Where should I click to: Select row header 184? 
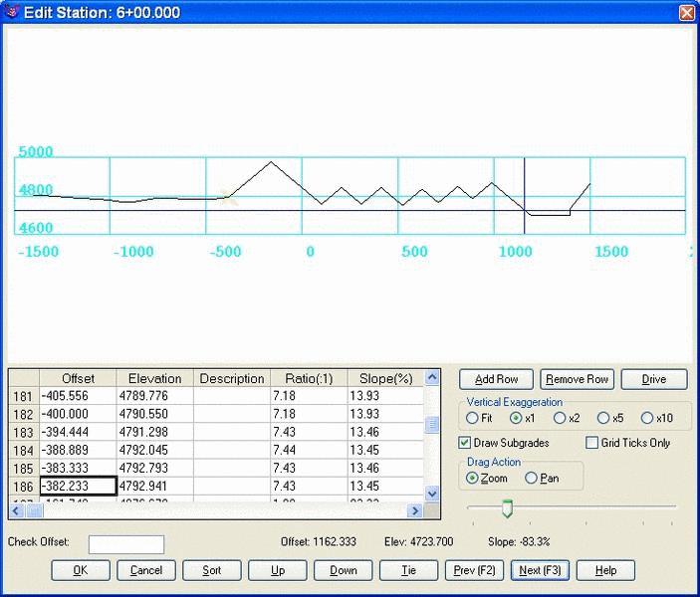click(x=24, y=450)
